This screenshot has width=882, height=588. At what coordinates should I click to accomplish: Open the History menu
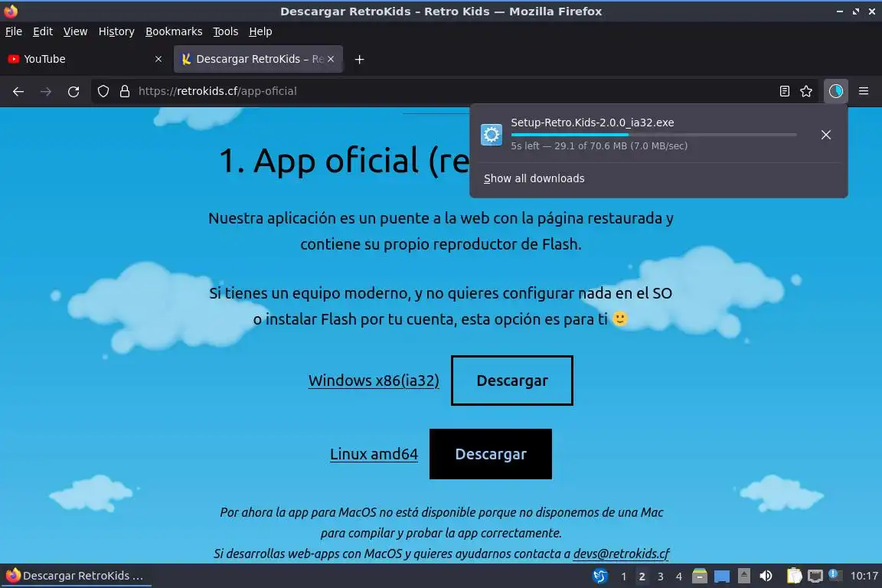tap(116, 31)
